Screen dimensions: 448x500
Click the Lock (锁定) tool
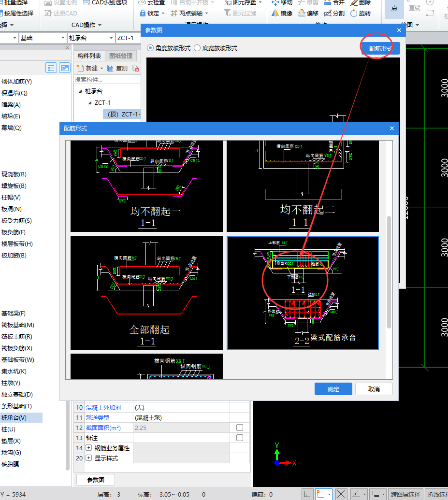tap(149, 14)
